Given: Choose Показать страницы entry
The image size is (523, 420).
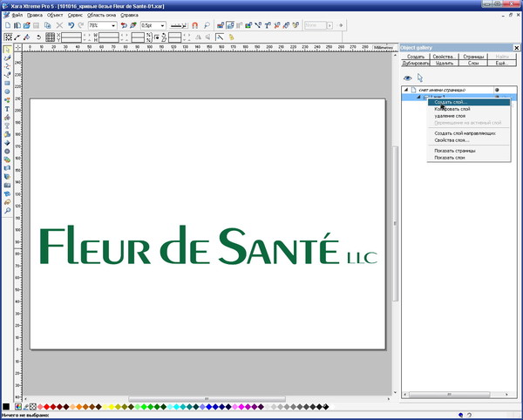Looking at the screenshot, I should click(469, 151).
